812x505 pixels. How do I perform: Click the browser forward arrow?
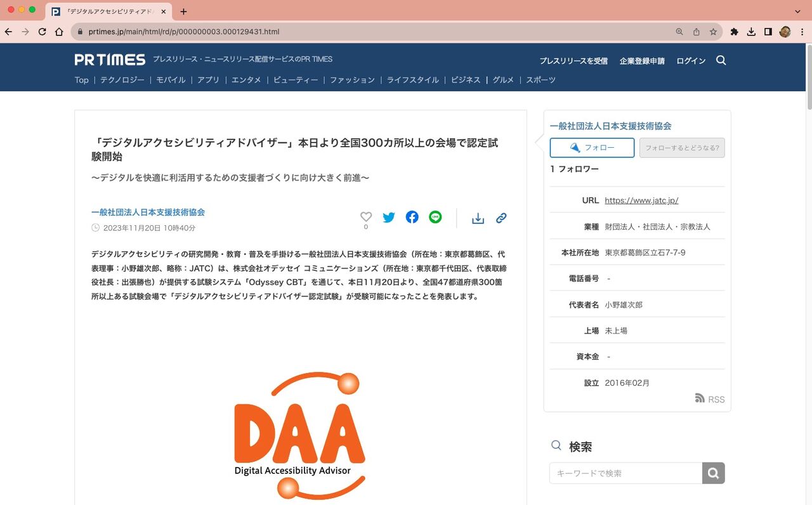(25, 32)
